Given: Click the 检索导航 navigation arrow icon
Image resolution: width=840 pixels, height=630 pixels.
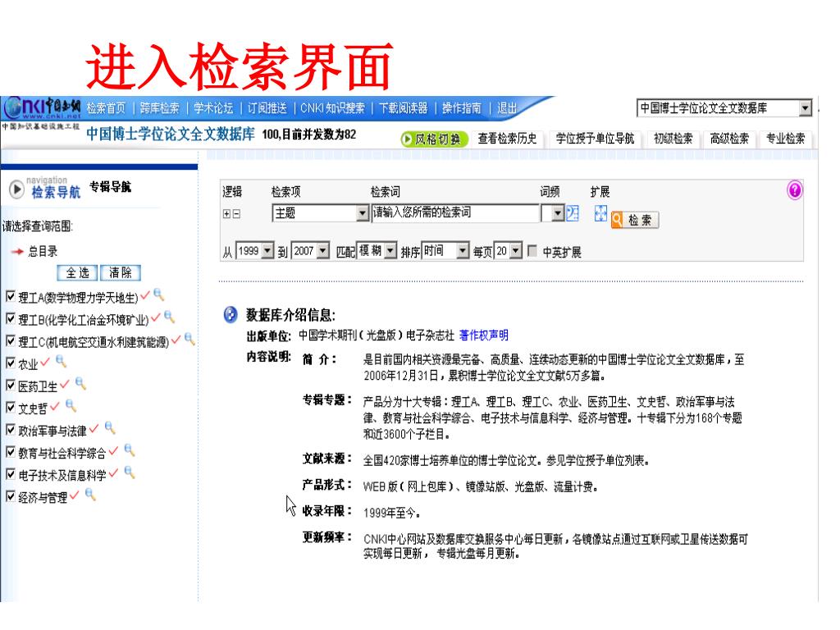Looking at the screenshot, I should tap(16, 189).
